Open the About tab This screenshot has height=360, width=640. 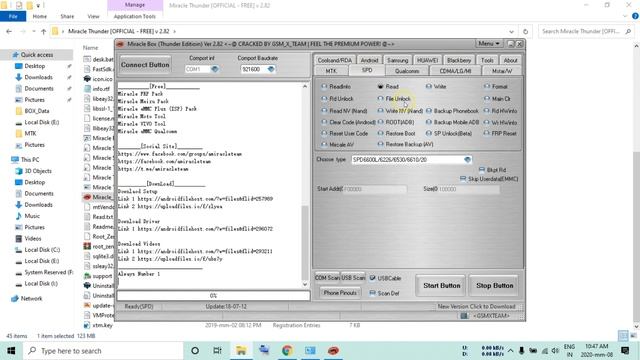510,60
